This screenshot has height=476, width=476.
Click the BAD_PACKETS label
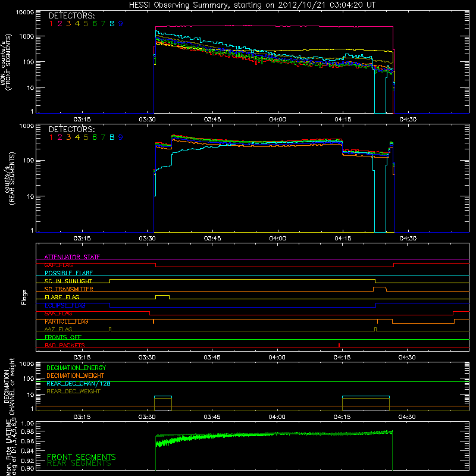pos(65,345)
